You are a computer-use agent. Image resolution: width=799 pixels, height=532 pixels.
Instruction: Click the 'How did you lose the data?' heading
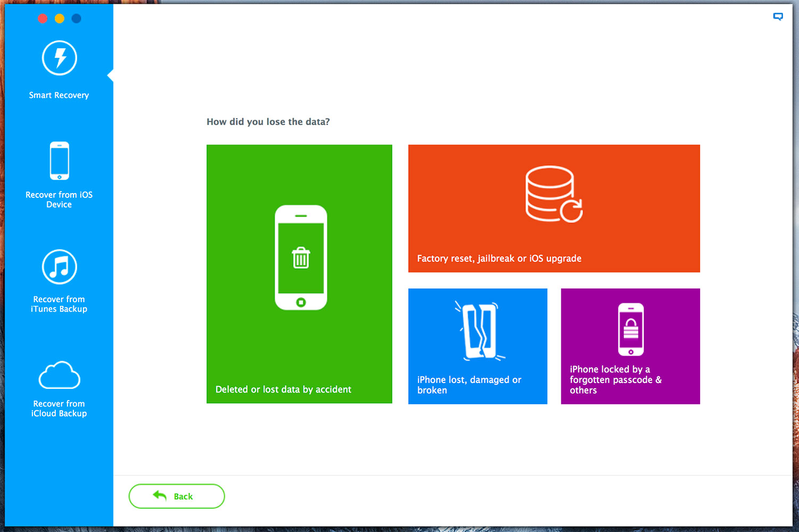268,122
